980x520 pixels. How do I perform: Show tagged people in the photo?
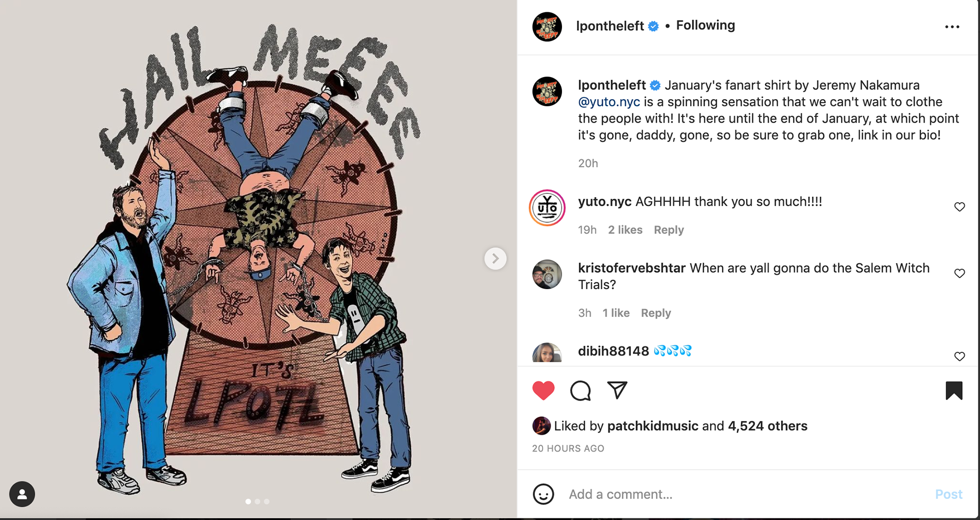pos(22,494)
